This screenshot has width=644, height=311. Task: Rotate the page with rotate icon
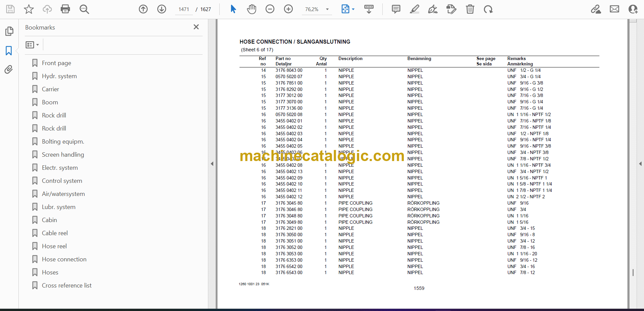click(x=488, y=9)
